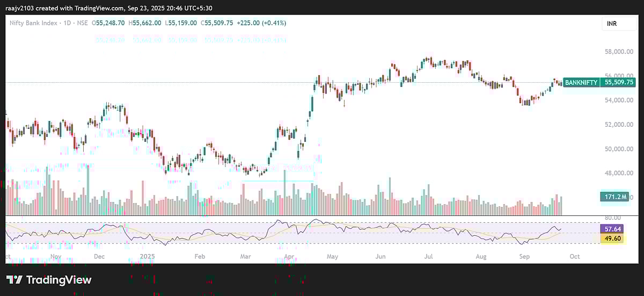Click the Nov label on time axis
Image resolution: width=644 pixels, height=296 pixels.
click(56, 257)
